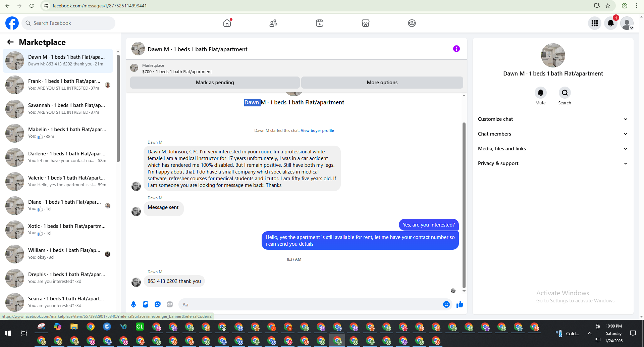The image size is (644, 347).
Task: Click the message input field Aa
Action: click(x=310, y=305)
